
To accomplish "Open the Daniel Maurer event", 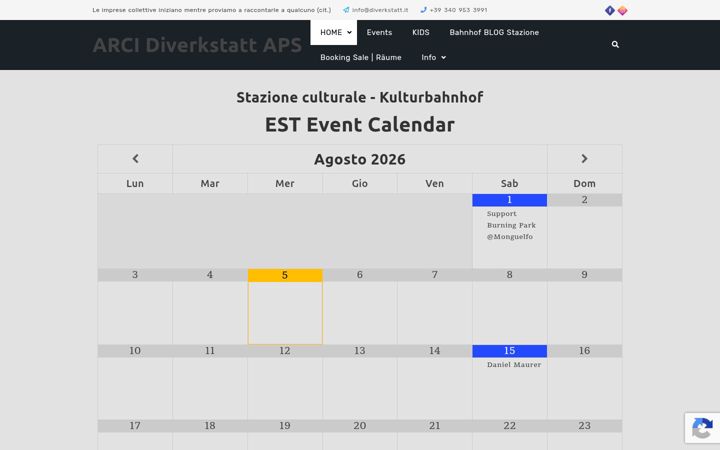I will [x=514, y=365].
